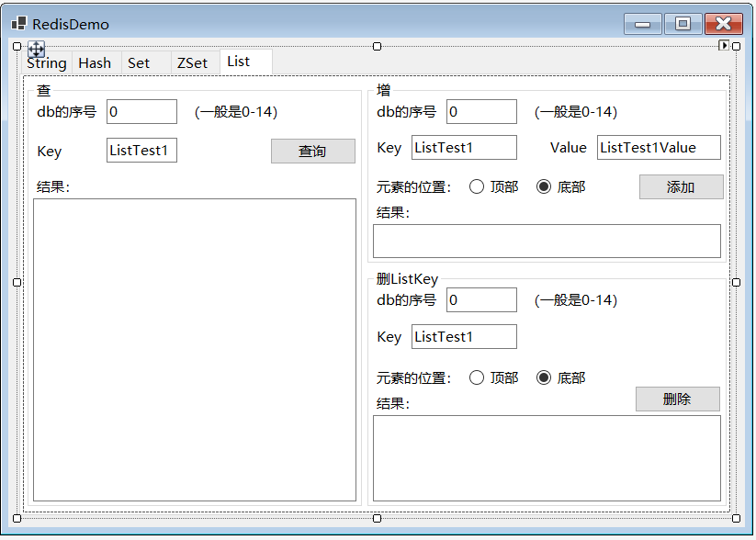Click 结果: label in the 查 group

click(53, 186)
